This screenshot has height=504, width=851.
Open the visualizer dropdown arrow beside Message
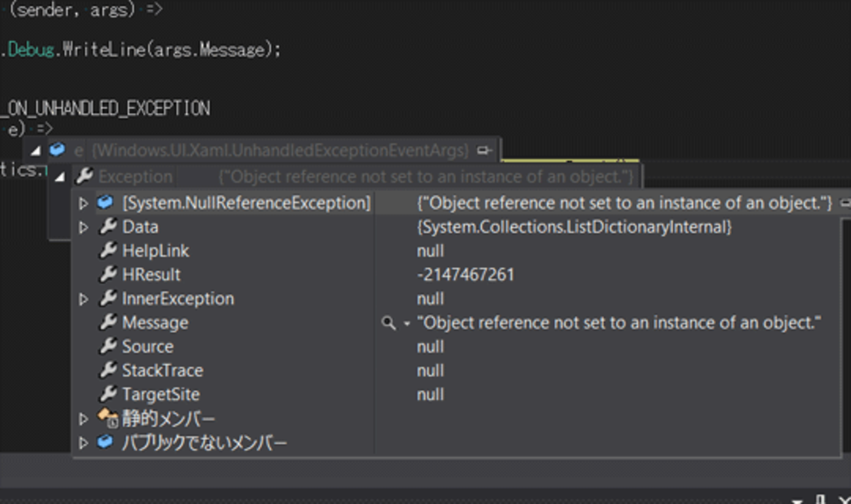[x=407, y=323]
